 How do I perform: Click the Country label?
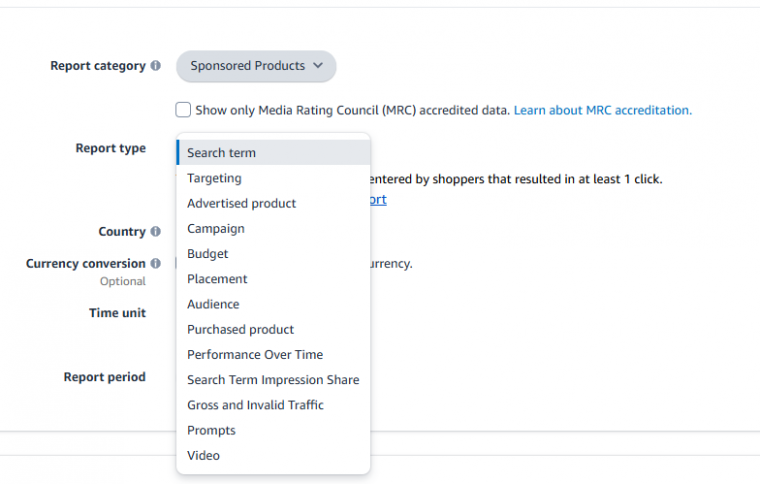click(x=122, y=232)
